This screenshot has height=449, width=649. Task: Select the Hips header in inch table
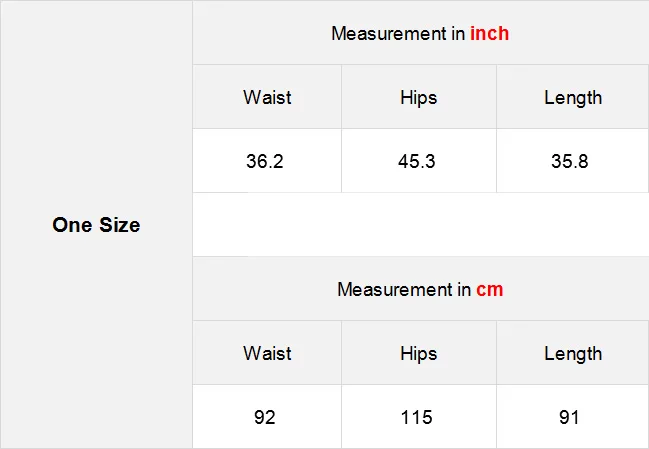point(419,97)
